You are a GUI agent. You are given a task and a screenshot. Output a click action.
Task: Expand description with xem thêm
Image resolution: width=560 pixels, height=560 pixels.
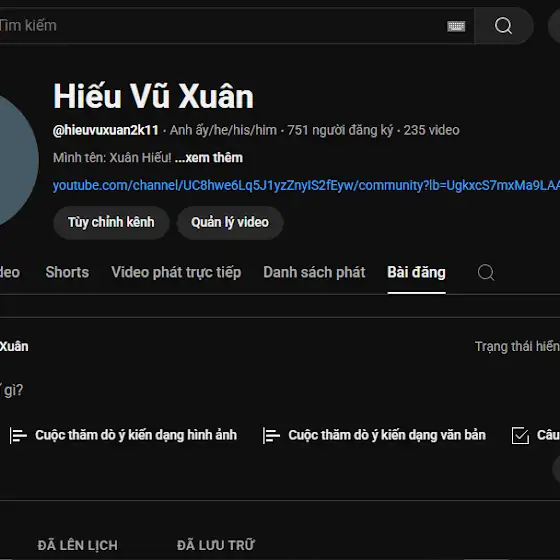click(x=209, y=158)
